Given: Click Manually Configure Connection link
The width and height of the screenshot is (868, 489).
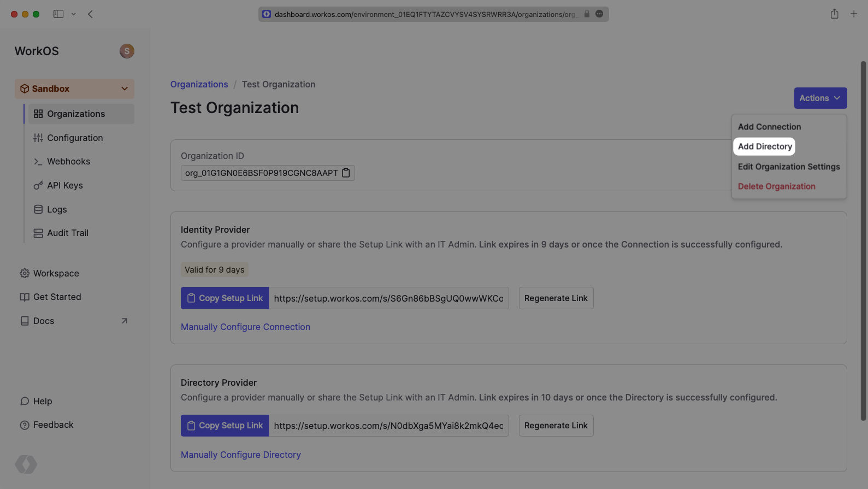Looking at the screenshot, I should [245, 327].
